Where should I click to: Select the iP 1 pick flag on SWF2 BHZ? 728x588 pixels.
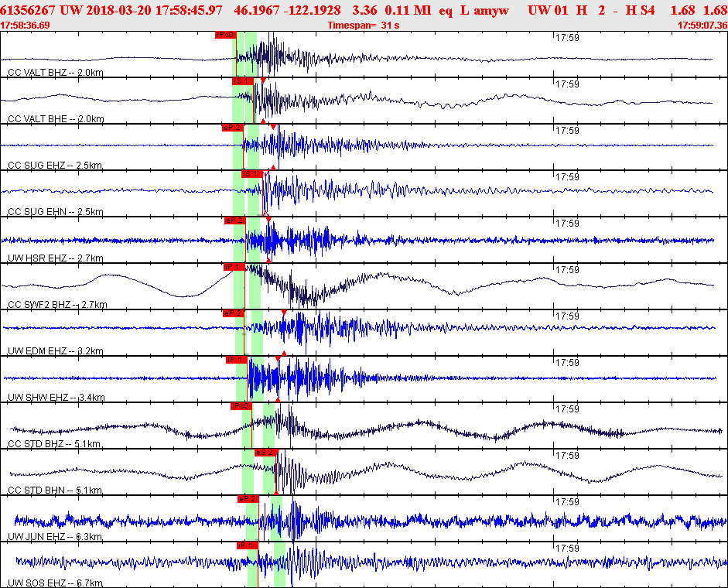click(x=234, y=267)
